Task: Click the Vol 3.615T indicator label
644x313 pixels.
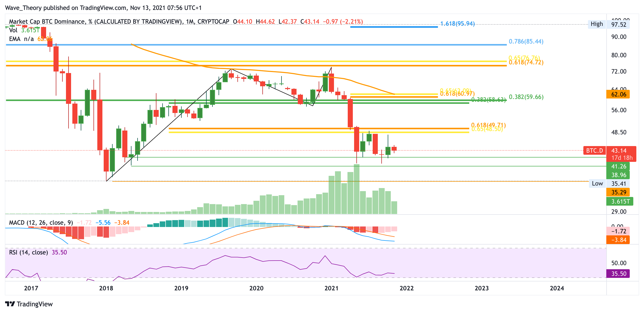Action: click(24, 30)
